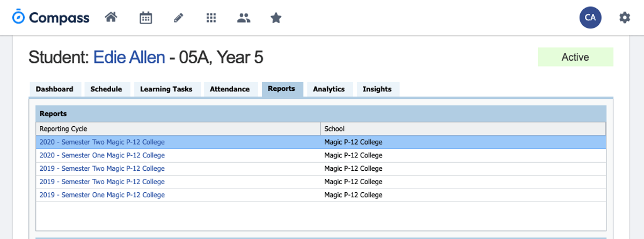
Task: Open the people icon in top bar
Action: pyautogui.click(x=244, y=18)
